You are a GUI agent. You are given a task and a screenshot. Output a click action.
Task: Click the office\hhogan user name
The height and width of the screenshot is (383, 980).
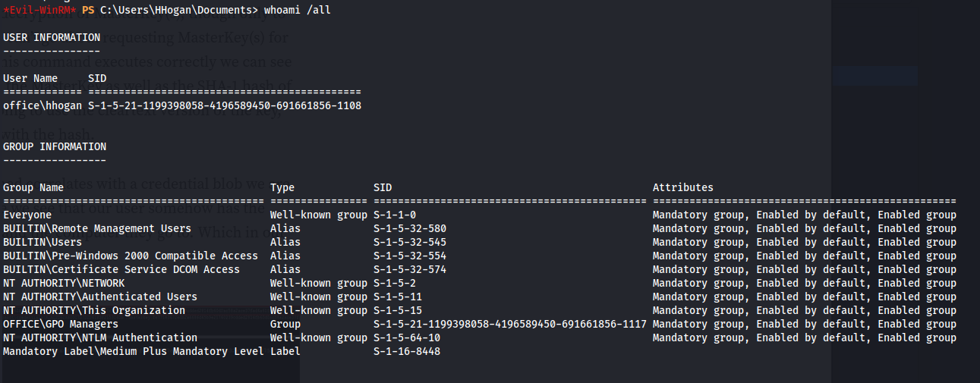coord(43,105)
